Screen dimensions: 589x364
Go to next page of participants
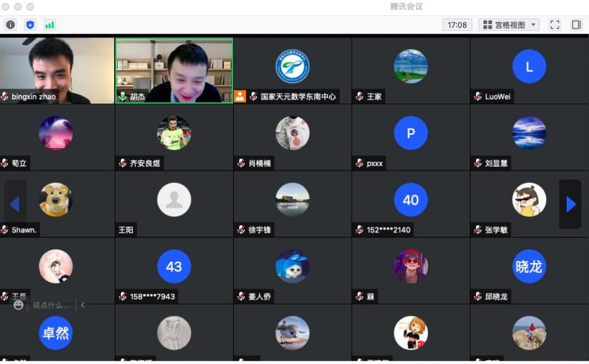coord(570,204)
